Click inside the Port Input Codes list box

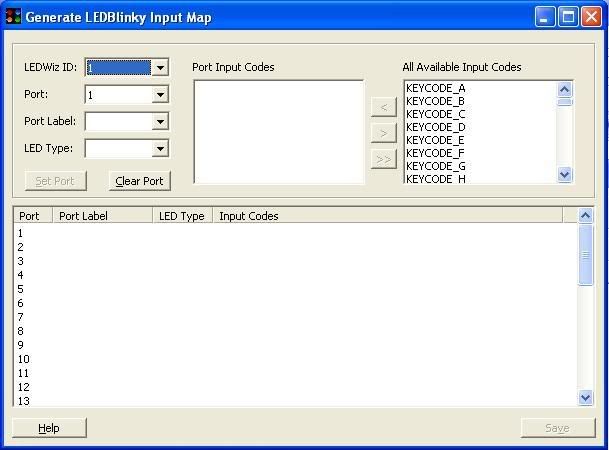(279, 132)
